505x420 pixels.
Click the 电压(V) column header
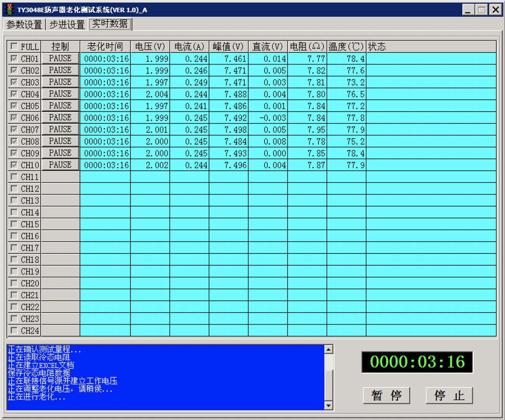click(x=150, y=47)
